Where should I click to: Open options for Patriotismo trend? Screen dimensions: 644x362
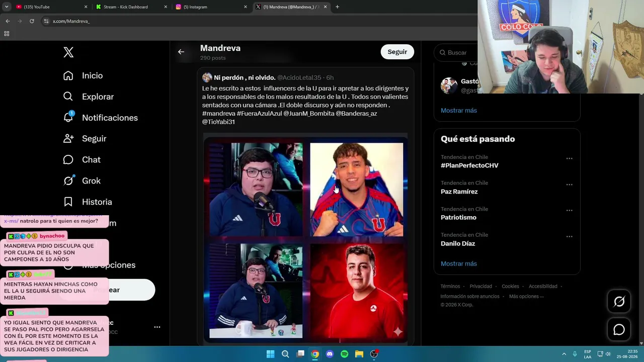coord(569,211)
